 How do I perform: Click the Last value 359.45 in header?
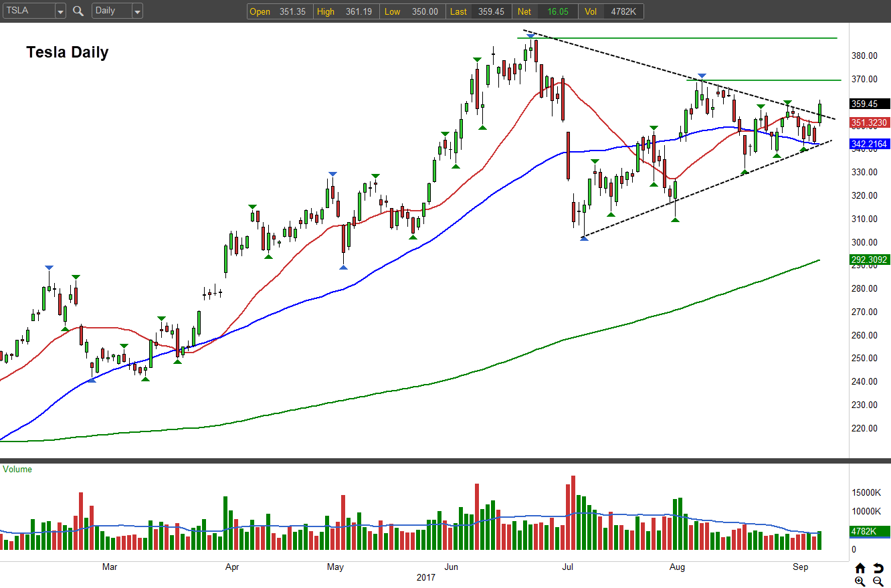tap(491, 11)
